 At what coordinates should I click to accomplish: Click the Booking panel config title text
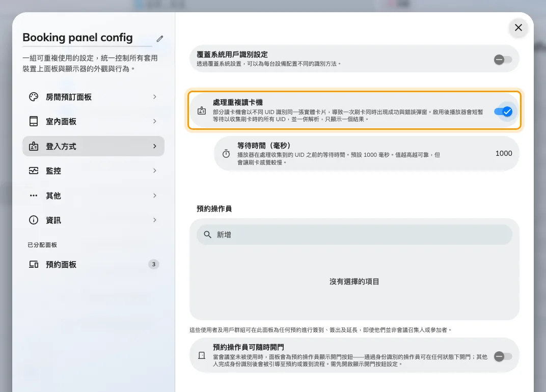point(77,37)
